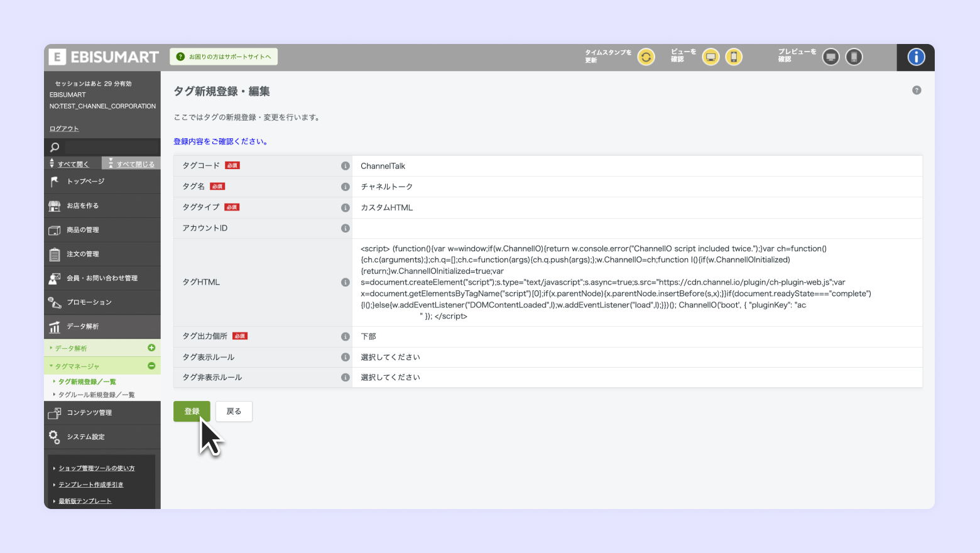Open テンプレート作成手引き link
Viewport: 980px width, 553px height.
(x=91, y=485)
